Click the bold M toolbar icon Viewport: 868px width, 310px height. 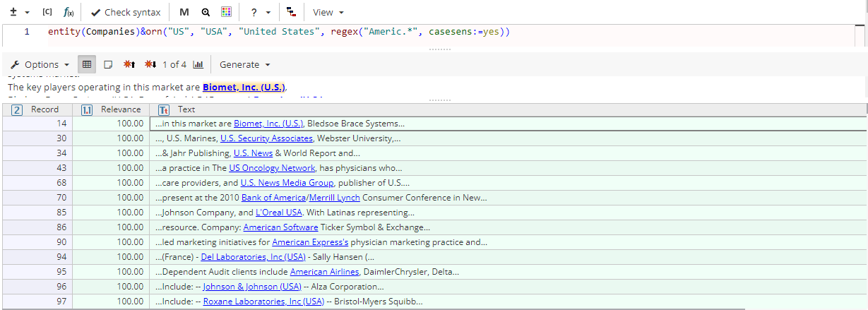[184, 12]
